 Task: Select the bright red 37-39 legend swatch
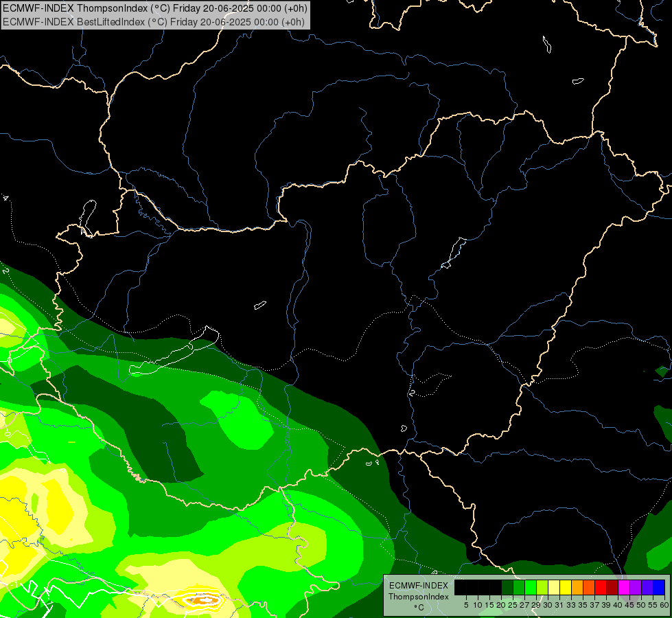pyautogui.click(x=600, y=587)
